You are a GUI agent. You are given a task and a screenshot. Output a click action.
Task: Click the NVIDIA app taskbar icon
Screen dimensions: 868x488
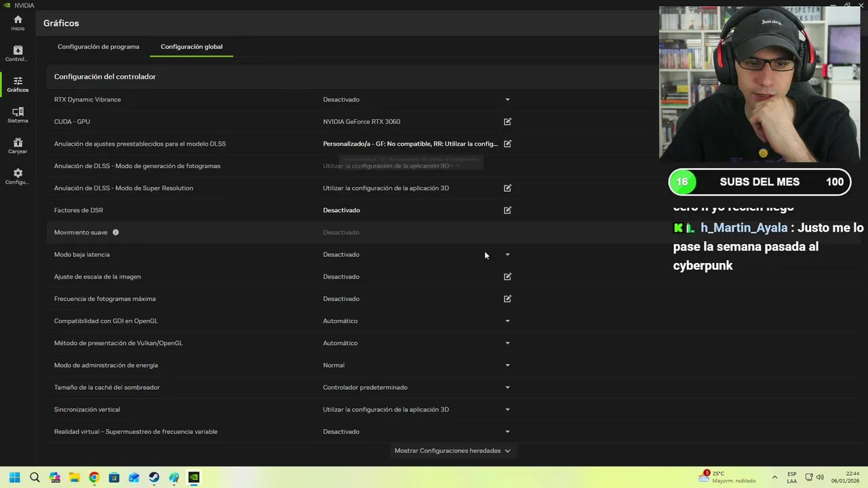[194, 477]
